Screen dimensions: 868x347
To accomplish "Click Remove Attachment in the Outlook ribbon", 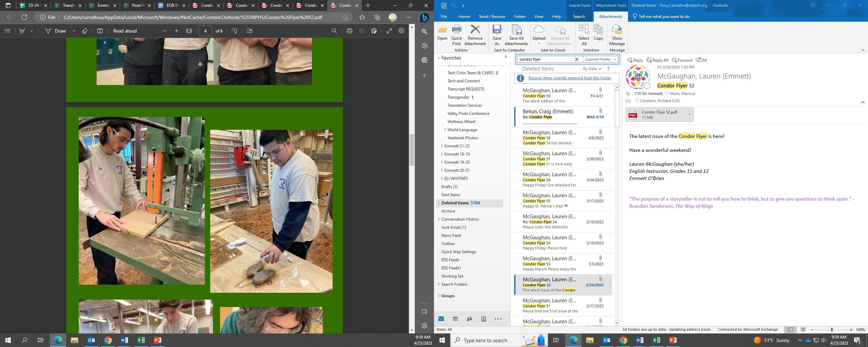I will click(475, 35).
